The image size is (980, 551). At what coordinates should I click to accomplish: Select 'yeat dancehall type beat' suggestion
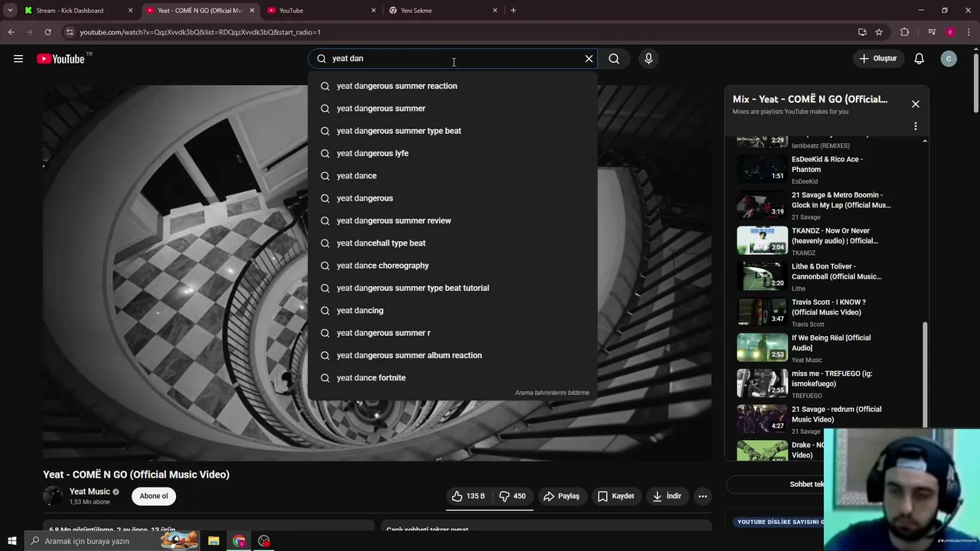[x=452, y=243]
